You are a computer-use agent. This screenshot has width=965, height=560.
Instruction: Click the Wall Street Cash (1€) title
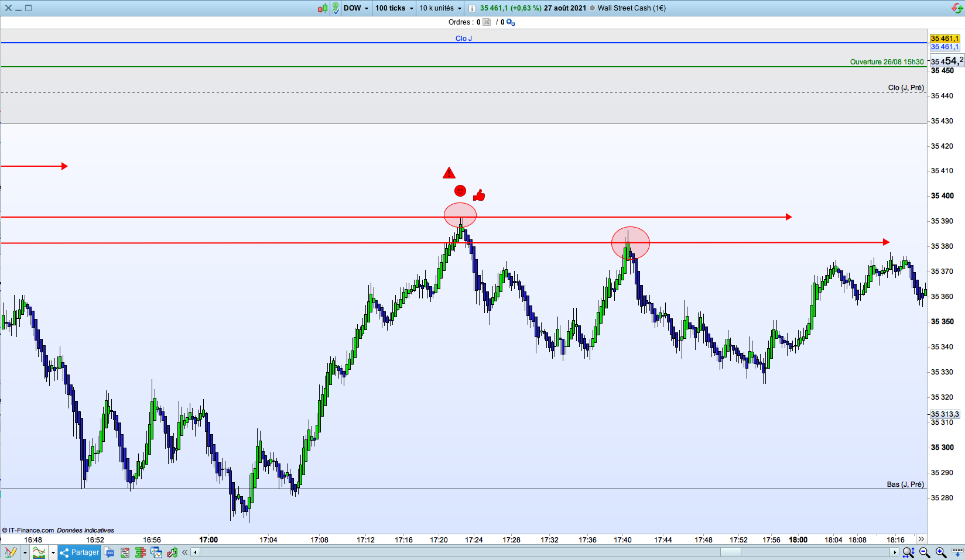(x=631, y=8)
